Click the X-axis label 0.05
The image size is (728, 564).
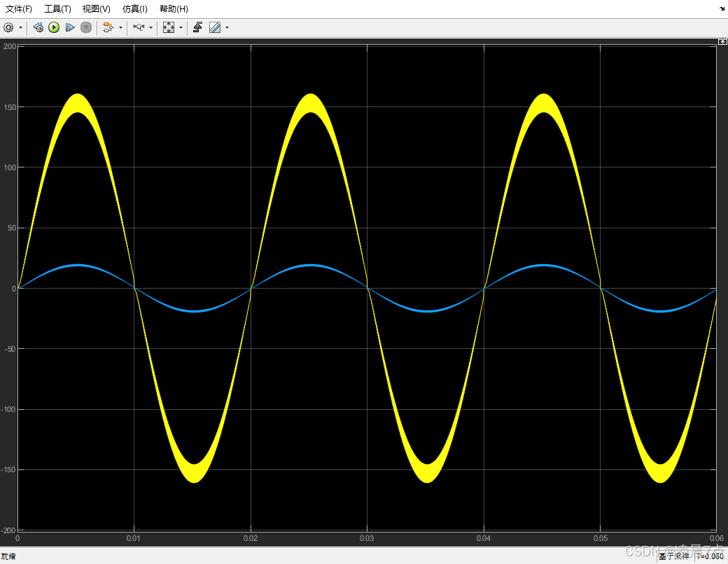pyautogui.click(x=601, y=538)
